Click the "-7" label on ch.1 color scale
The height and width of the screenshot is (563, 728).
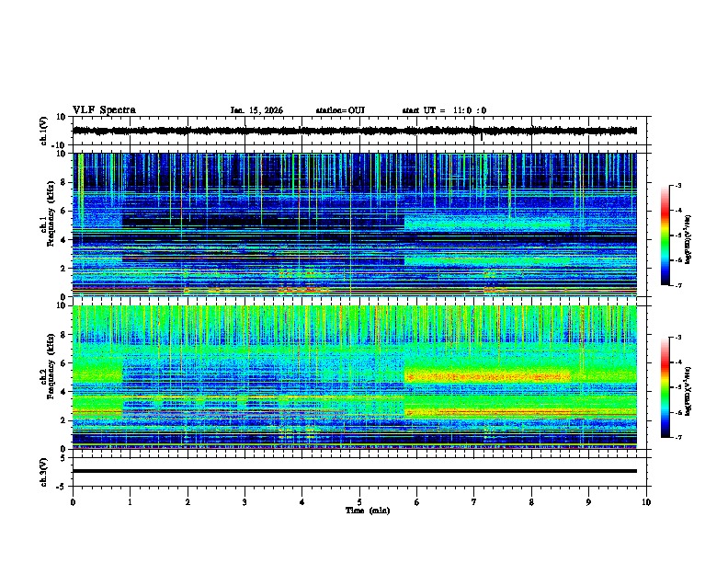click(x=677, y=285)
